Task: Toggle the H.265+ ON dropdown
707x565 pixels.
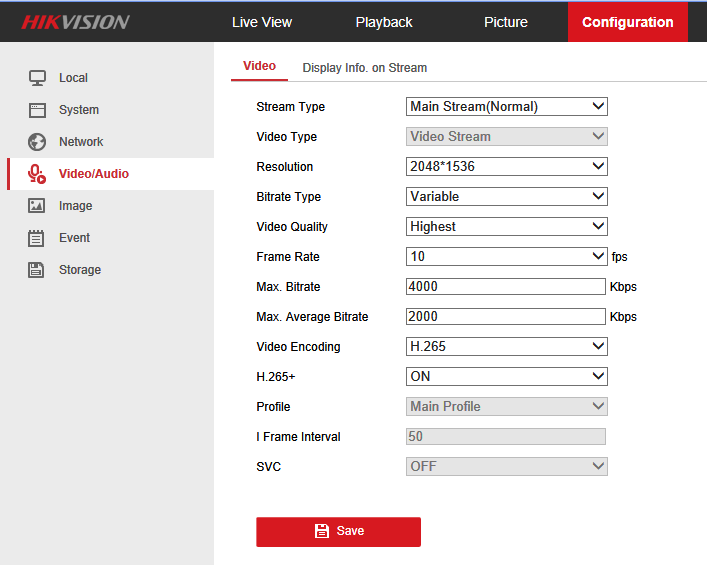Action: (x=507, y=377)
